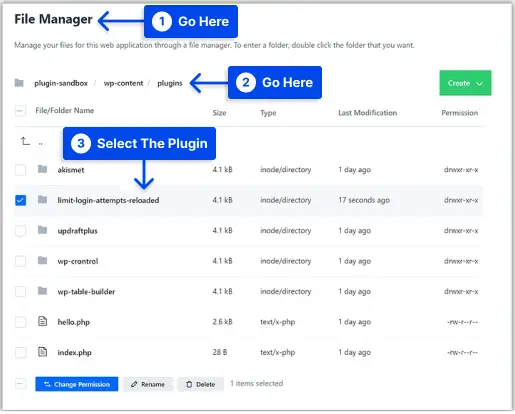Click the Delete button

click(x=200, y=384)
